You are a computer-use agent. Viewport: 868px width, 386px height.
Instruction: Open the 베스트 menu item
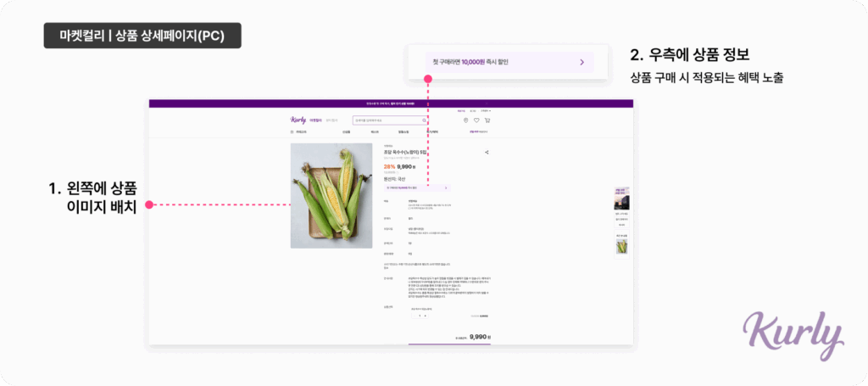click(x=375, y=131)
